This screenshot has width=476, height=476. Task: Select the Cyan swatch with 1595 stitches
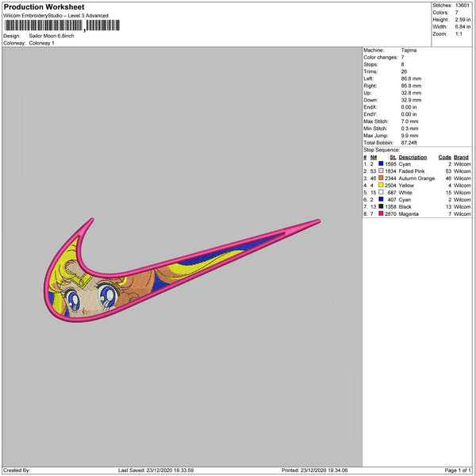point(381,164)
